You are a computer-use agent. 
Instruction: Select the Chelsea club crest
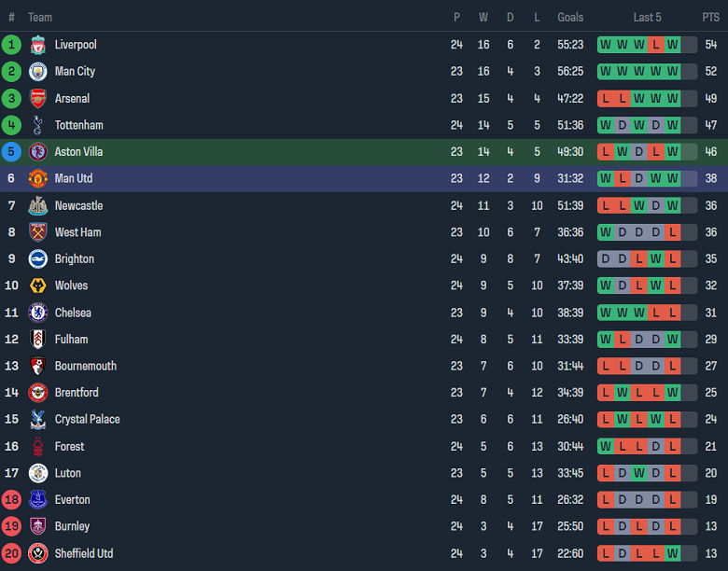[37, 313]
